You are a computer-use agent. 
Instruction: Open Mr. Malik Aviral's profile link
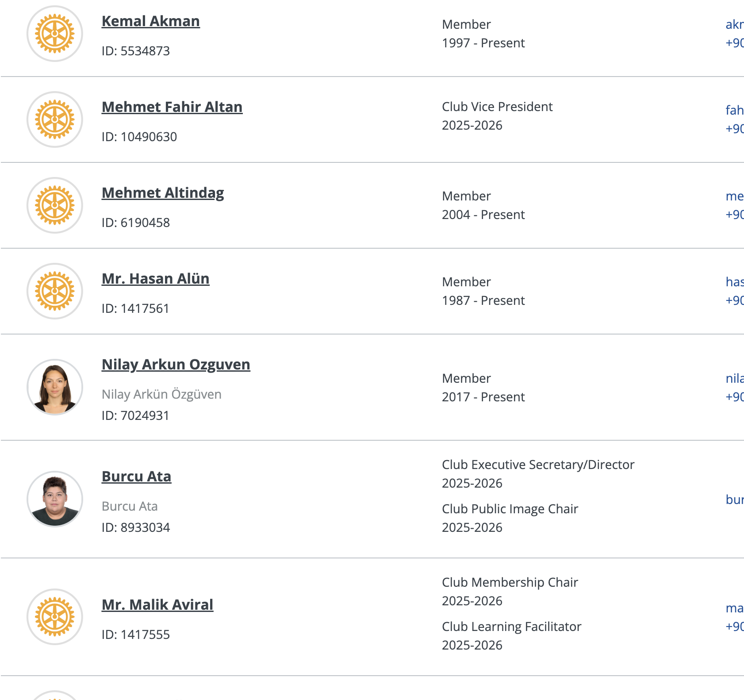click(x=157, y=605)
